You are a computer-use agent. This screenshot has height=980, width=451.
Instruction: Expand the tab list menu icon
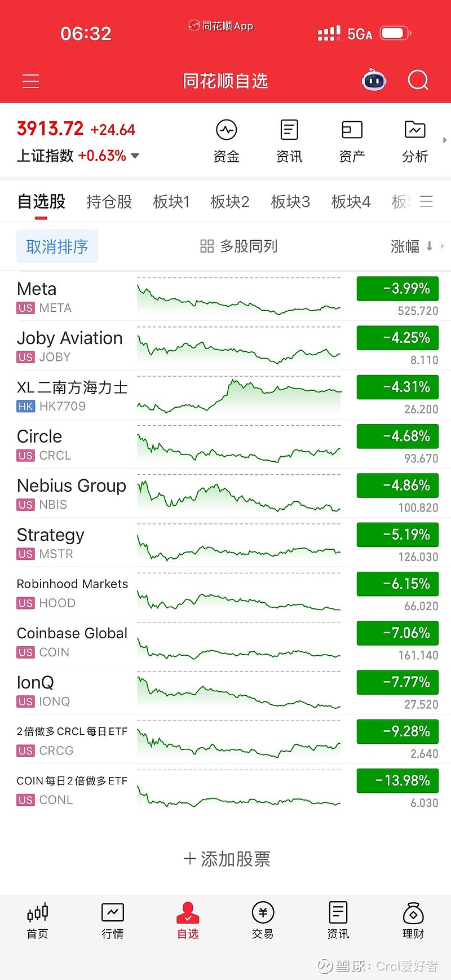coord(427,201)
